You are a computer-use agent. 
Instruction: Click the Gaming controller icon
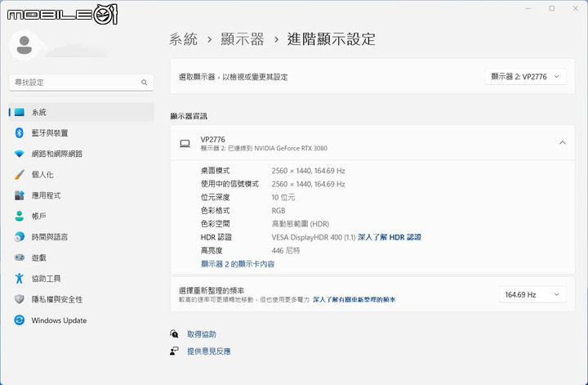19,257
